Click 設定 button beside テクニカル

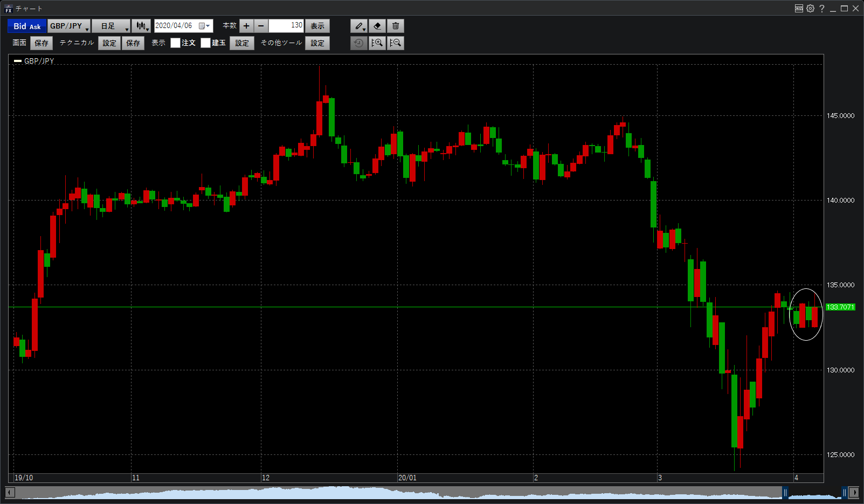point(109,43)
